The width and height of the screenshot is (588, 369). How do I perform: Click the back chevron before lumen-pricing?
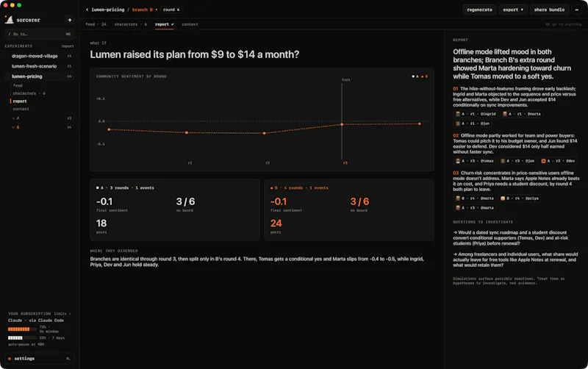click(x=87, y=10)
